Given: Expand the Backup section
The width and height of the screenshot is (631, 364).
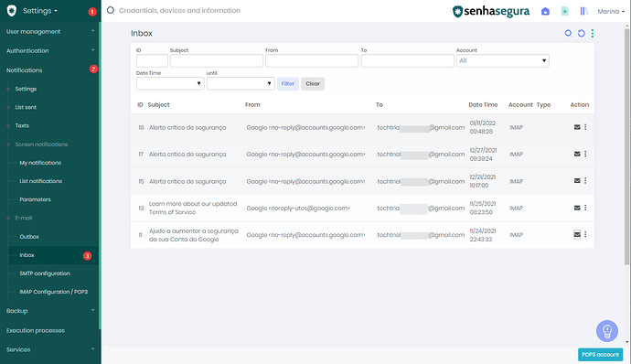Looking at the screenshot, I should tap(50, 311).
